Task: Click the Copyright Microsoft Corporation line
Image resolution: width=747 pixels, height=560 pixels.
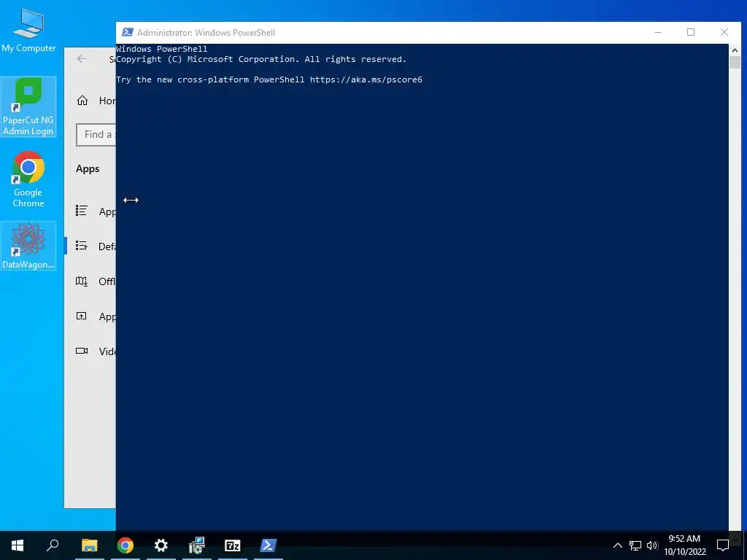Action: click(261, 59)
